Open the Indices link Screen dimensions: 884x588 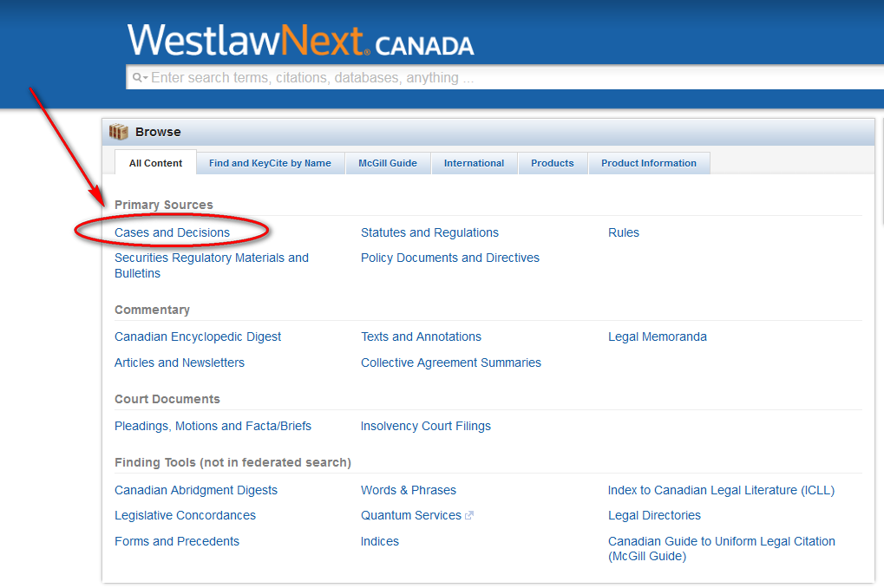point(380,541)
